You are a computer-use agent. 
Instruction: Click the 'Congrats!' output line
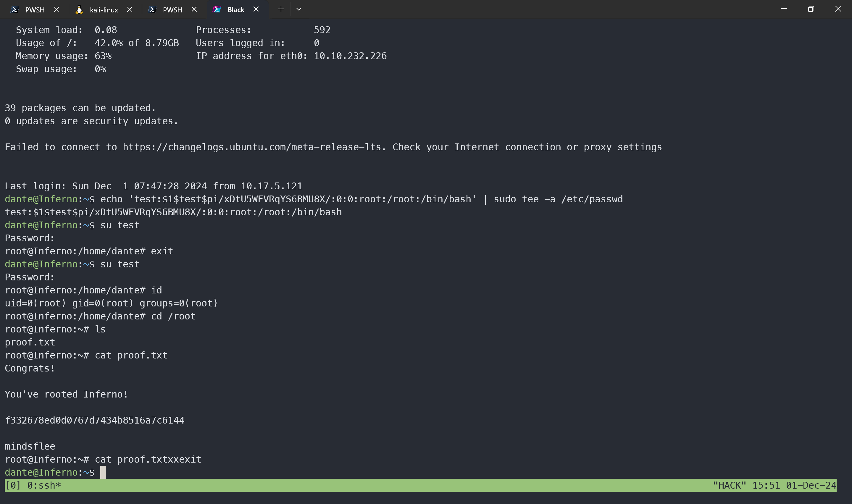click(x=30, y=369)
